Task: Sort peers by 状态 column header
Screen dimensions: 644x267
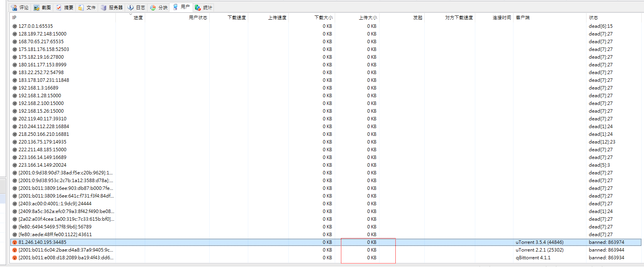Action: click(593, 18)
